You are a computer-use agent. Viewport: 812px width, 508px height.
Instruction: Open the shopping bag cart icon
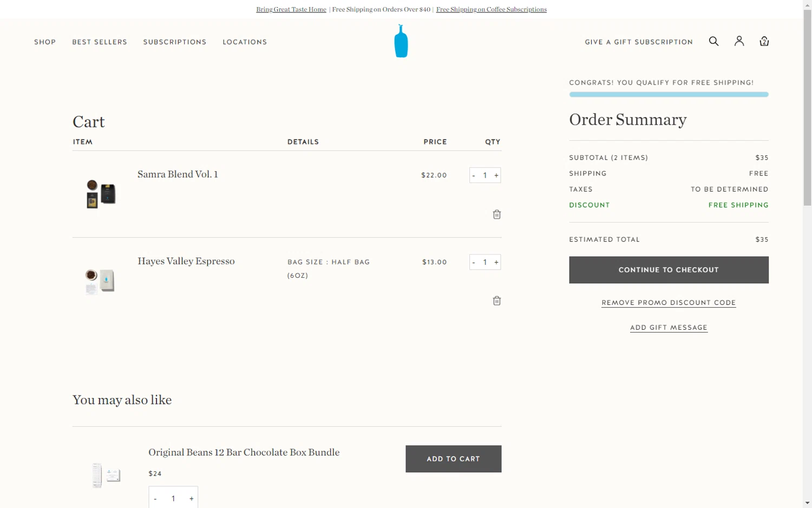[764, 41]
